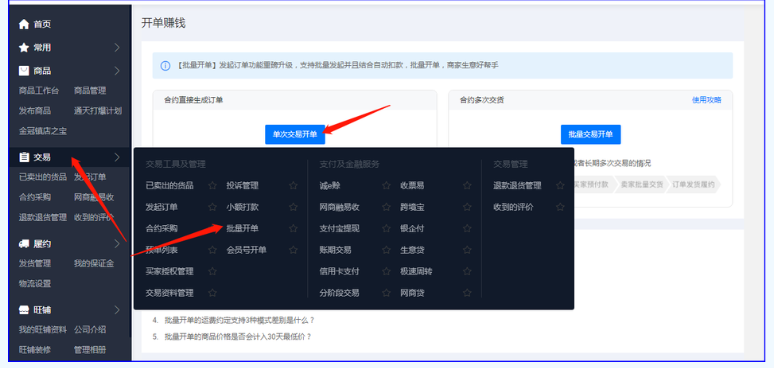This screenshot has width=774, height=368.
Task: Open 商品管理 in the sidebar
Action: (90, 91)
